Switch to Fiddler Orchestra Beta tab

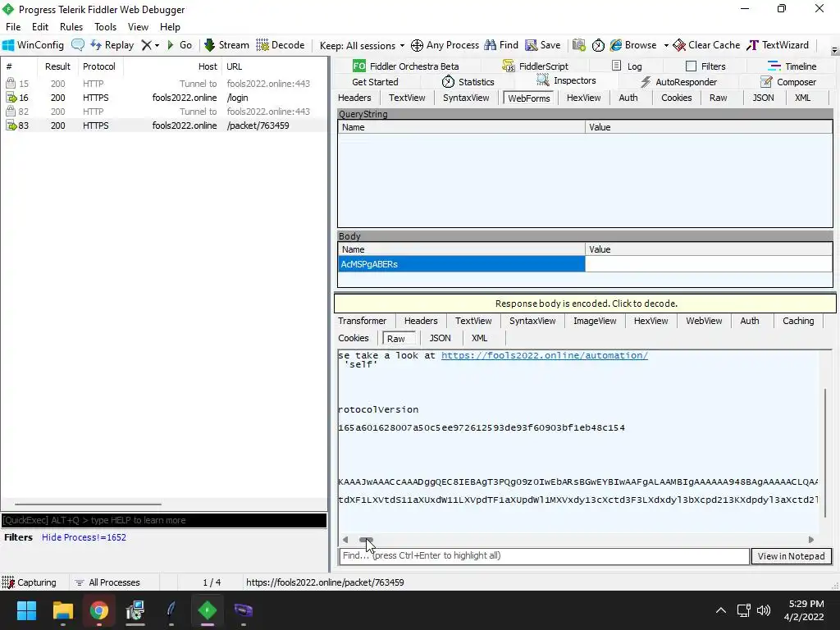click(x=405, y=66)
